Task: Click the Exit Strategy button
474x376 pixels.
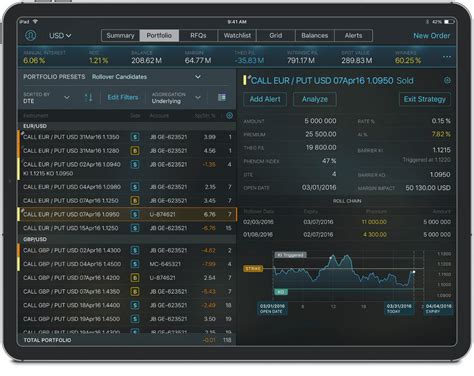Action: [424, 99]
